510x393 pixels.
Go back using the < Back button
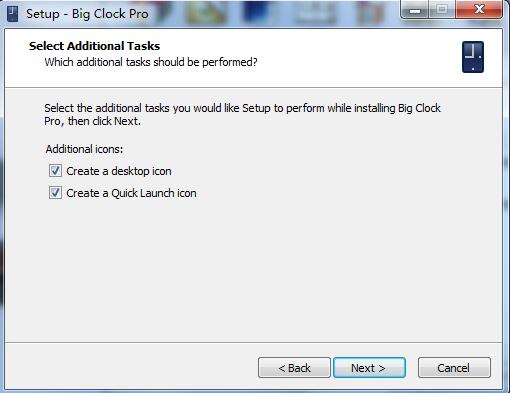tap(294, 368)
